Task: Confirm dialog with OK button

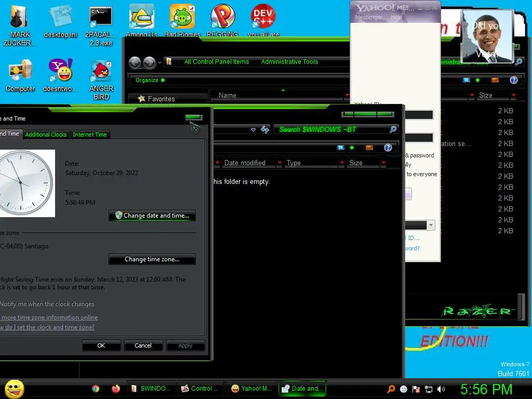Action: tap(101, 345)
